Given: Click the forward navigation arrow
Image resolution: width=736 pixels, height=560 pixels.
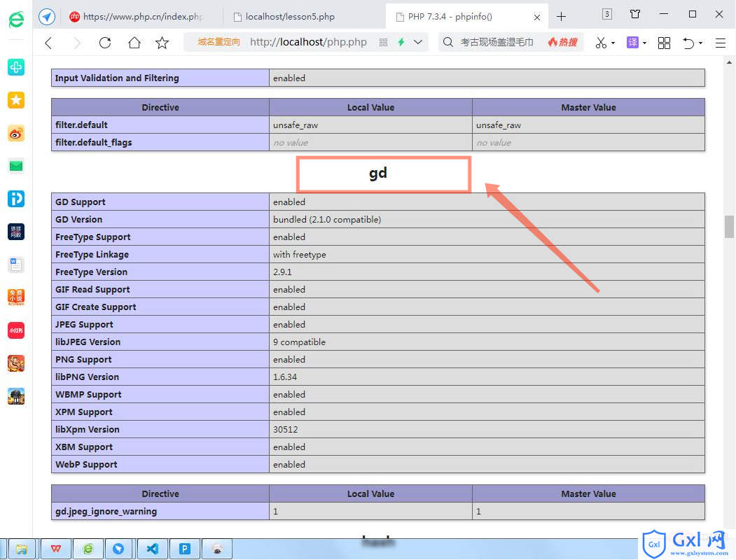Looking at the screenshot, I should coord(77,43).
